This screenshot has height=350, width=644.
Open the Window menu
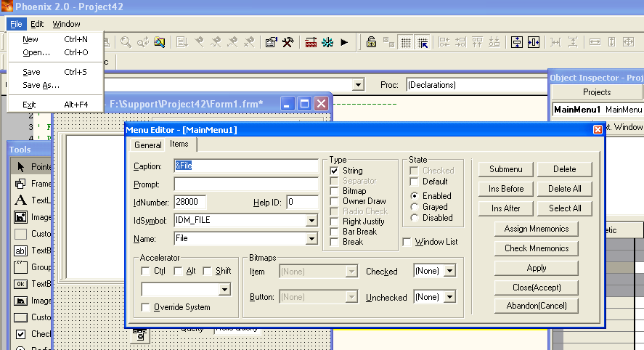66,24
